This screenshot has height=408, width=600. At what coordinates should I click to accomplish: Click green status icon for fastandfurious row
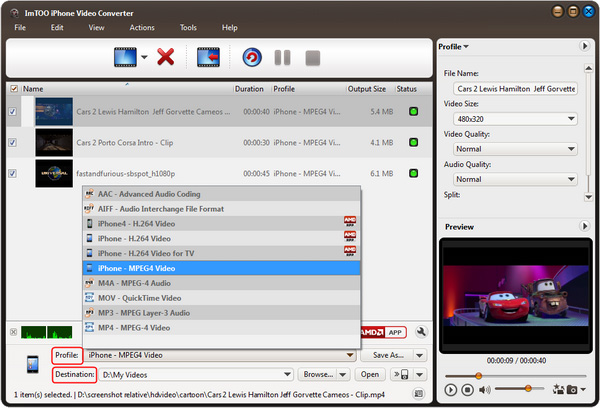(x=413, y=173)
